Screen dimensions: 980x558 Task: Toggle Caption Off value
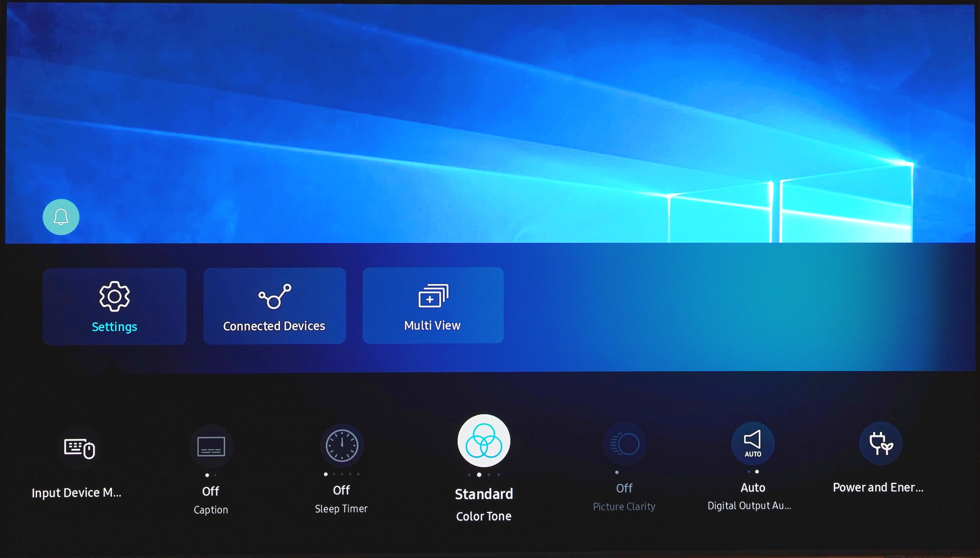pyautogui.click(x=211, y=491)
